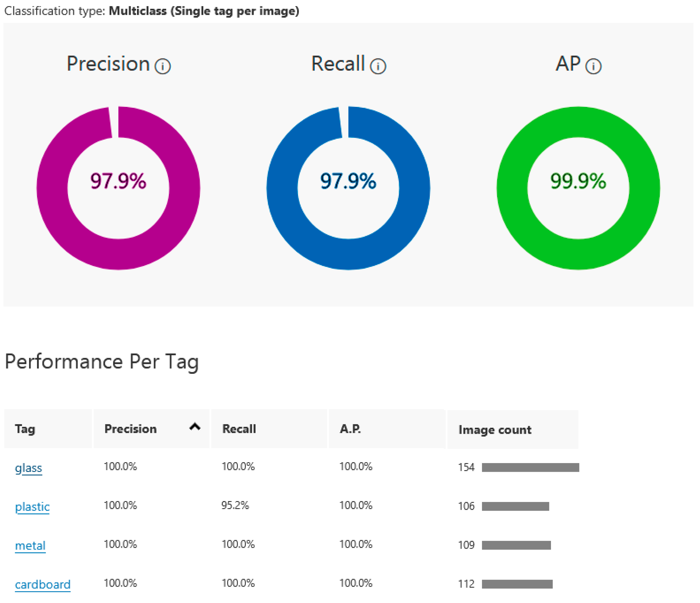
Task: Sort by the A.P. column header
Action: [350, 429]
